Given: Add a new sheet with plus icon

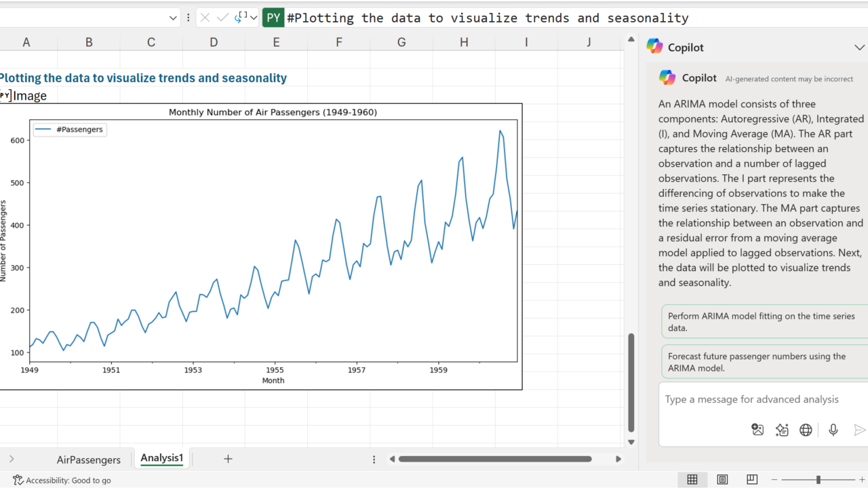Looking at the screenshot, I should [228, 459].
